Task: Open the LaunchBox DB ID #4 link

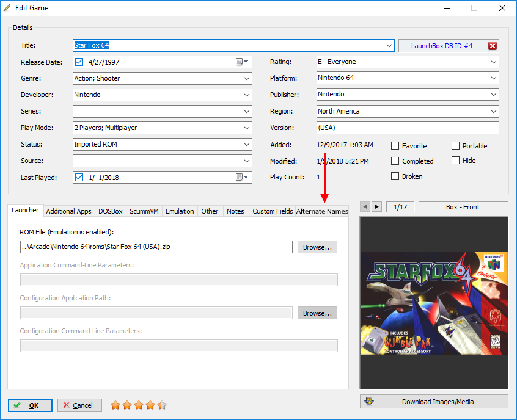Action: [442, 46]
